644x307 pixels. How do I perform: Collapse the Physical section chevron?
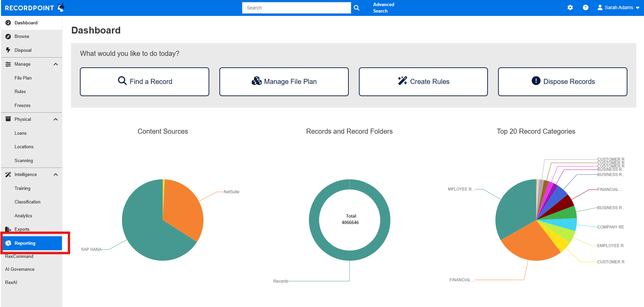[56, 119]
